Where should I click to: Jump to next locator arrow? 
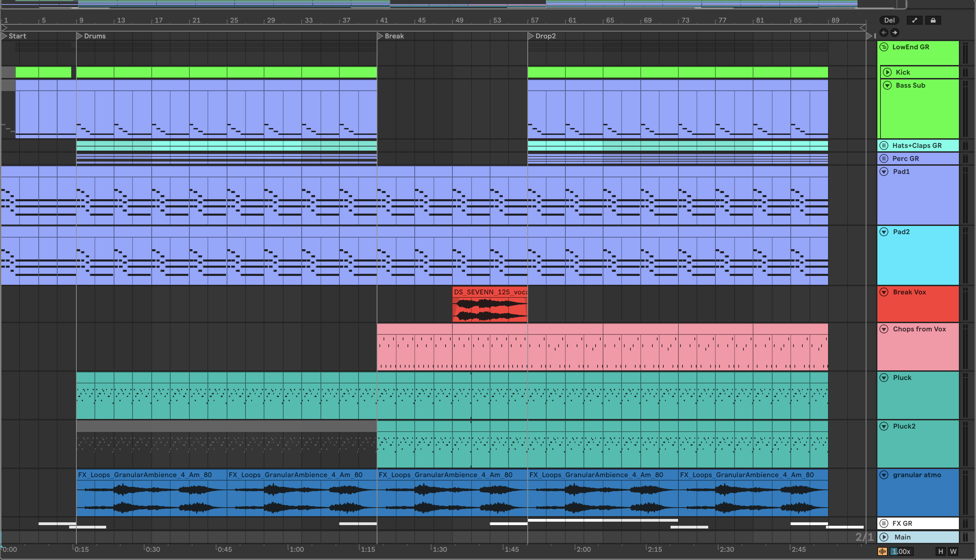[x=895, y=33]
